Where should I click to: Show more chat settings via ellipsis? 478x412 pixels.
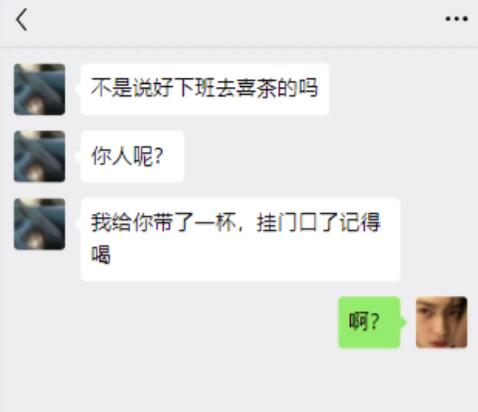tap(457, 19)
